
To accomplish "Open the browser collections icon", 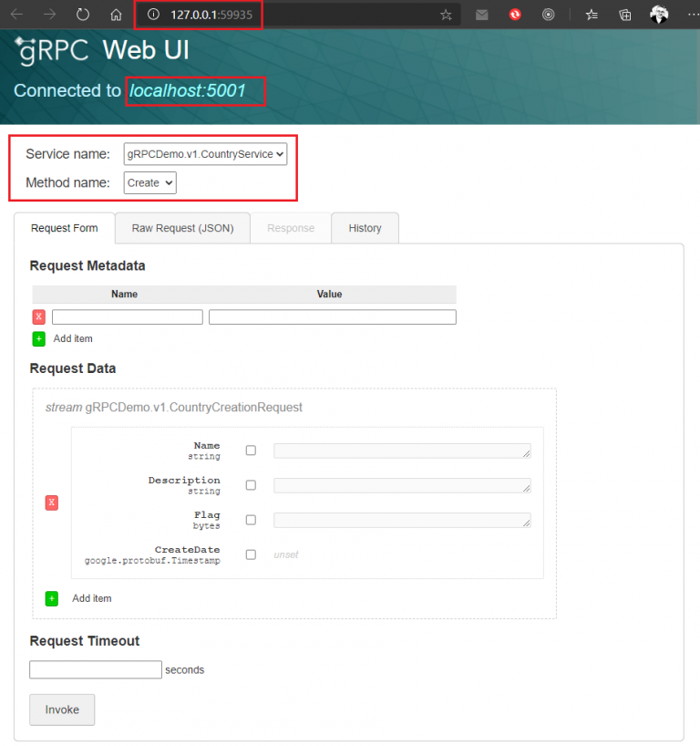I will (625, 15).
